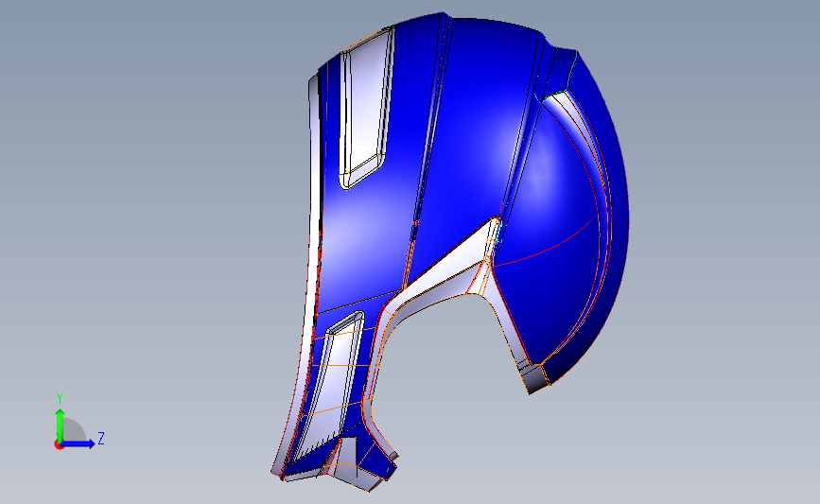Select the small grey block at the dome's lower end
The height and width of the screenshot is (504, 820).
pos(535,378)
